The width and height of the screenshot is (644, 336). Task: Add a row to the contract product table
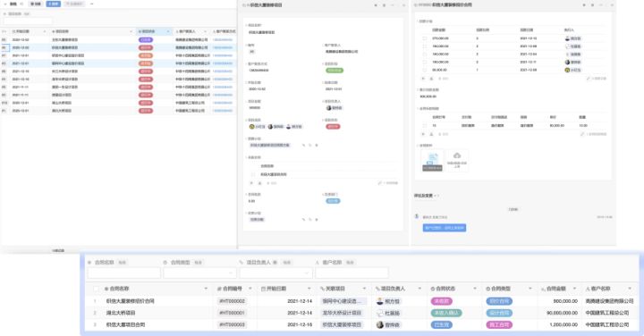tap(423, 134)
